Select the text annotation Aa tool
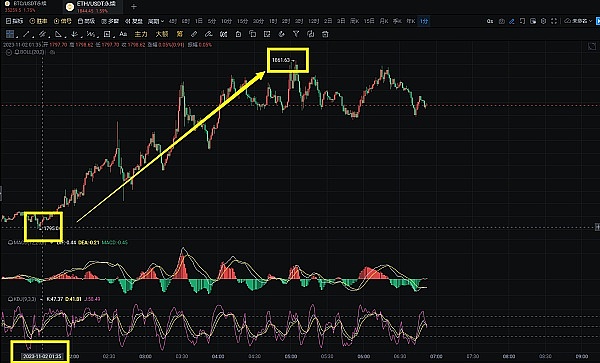 tap(123, 34)
